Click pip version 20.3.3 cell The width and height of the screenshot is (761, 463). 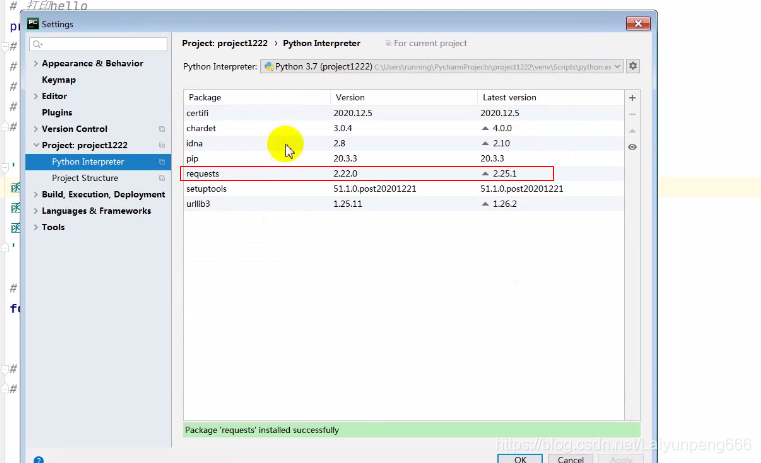coord(345,159)
